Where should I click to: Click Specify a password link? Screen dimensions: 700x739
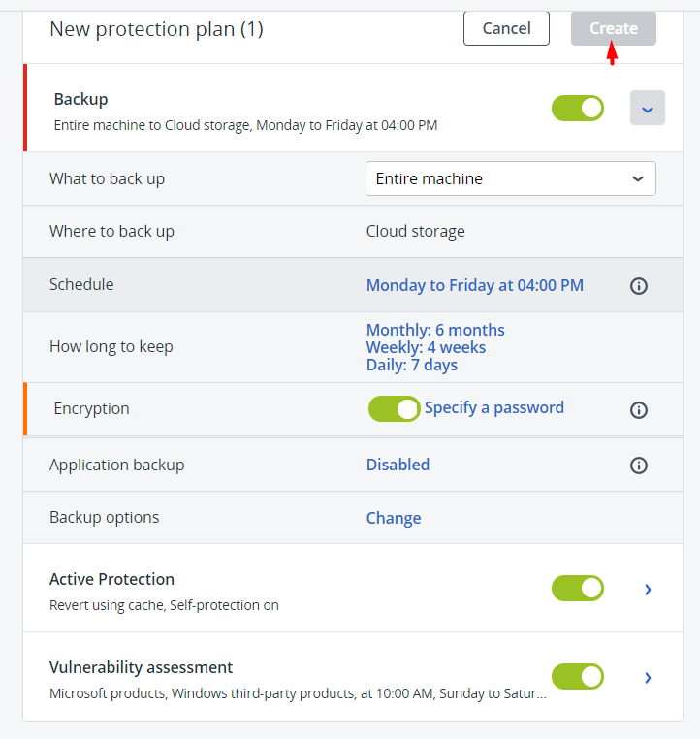(x=494, y=408)
